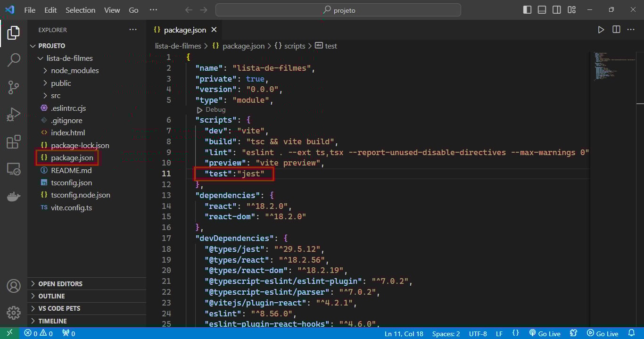Image resolution: width=644 pixels, height=339 pixels.
Task: Toggle the secondary side bar layout button
Action: (557, 10)
